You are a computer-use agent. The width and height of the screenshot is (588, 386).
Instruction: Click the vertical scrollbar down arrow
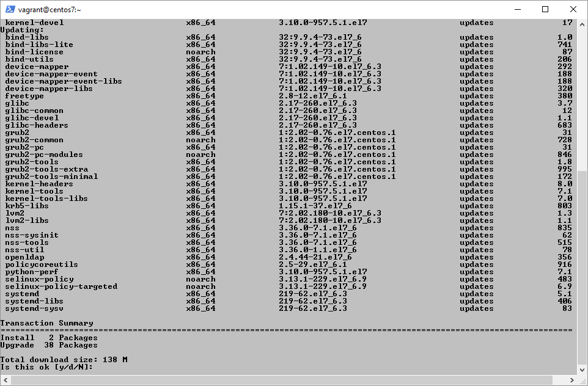point(582,370)
